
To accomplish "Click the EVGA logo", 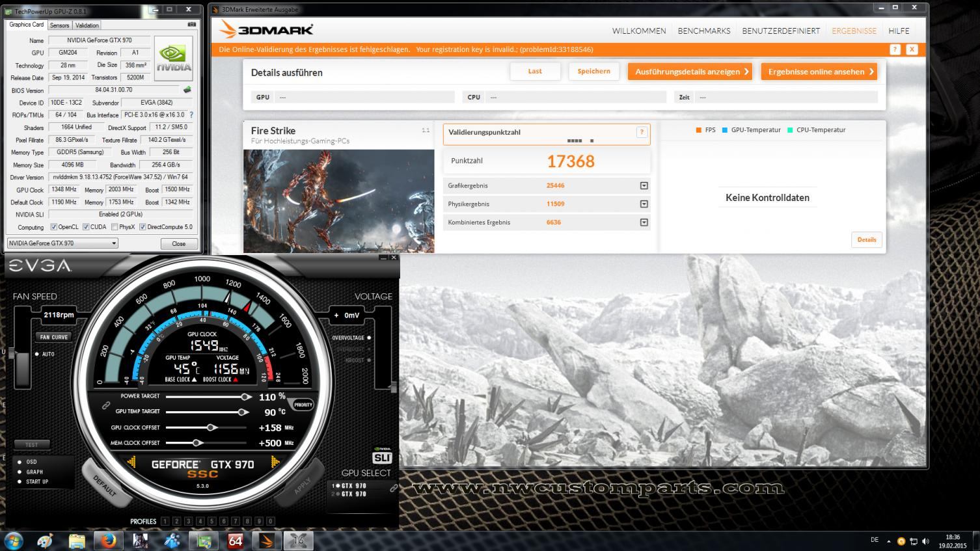I will tap(40, 266).
